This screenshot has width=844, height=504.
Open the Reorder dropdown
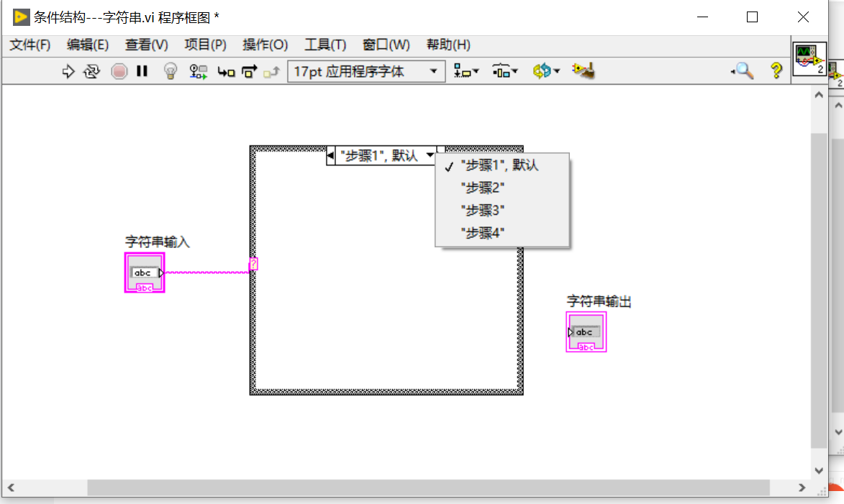click(546, 71)
